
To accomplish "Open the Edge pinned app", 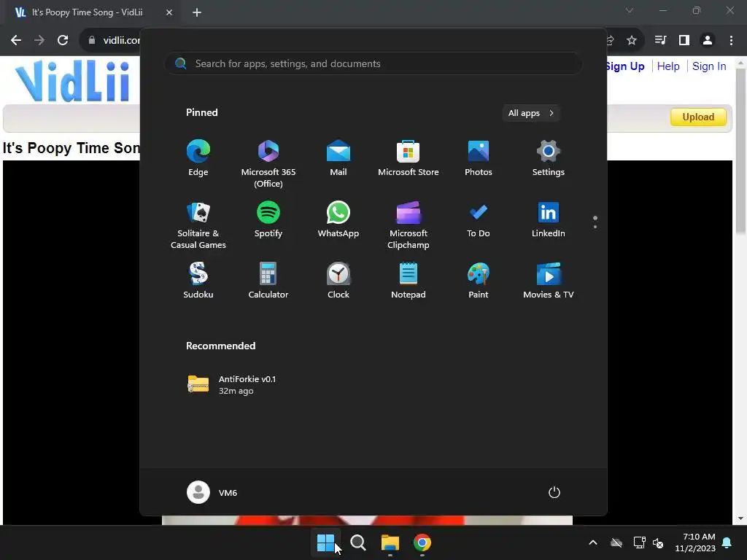I will (198, 158).
